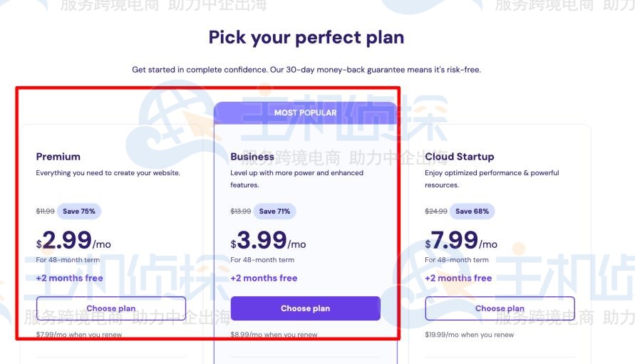Image resolution: width=635 pixels, height=364 pixels.
Task: Click Choose plan under Premium
Action: pos(110,308)
